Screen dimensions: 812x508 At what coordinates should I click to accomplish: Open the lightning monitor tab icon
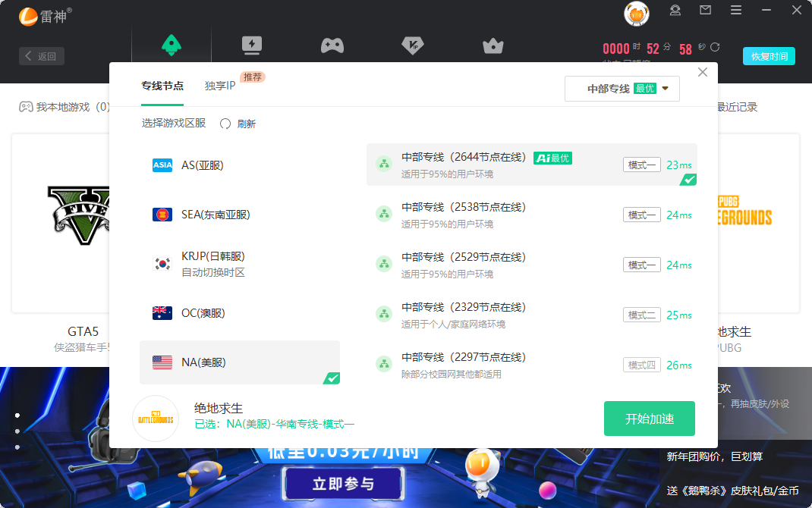pos(252,45)
